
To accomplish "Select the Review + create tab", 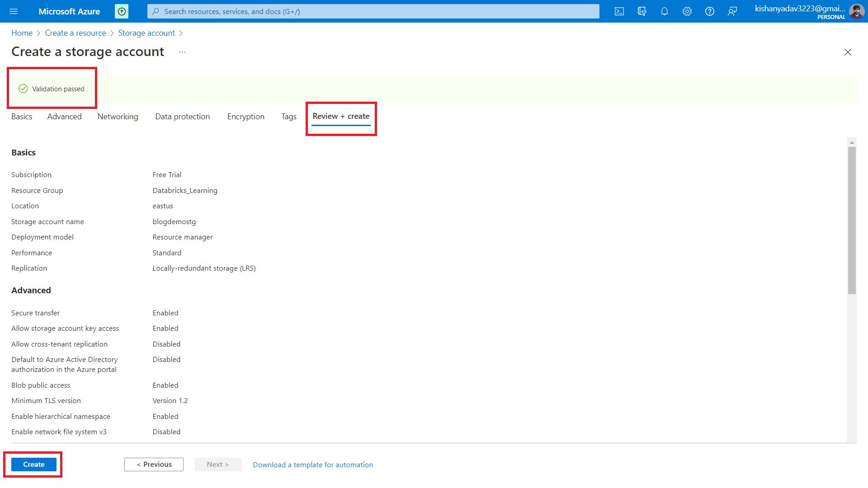I will (x=341, y=117).
